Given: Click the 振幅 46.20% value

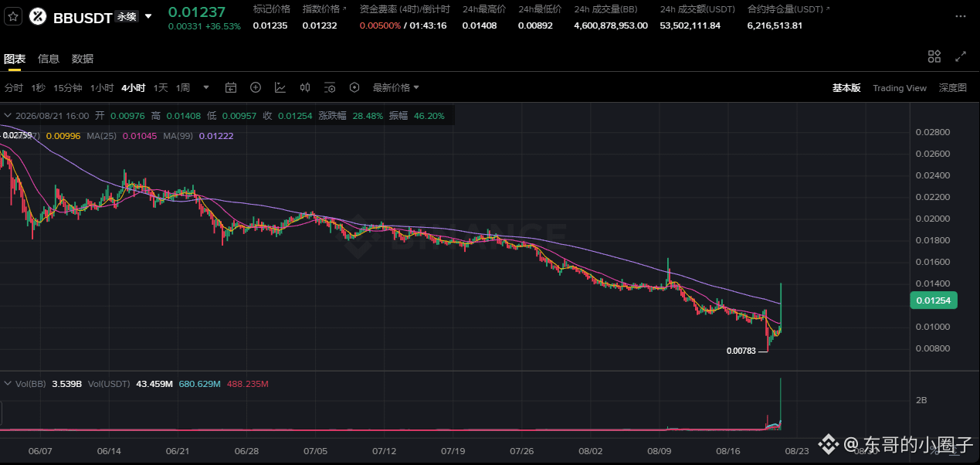Looking at the screenshot, I should click(x=429, y=116).
